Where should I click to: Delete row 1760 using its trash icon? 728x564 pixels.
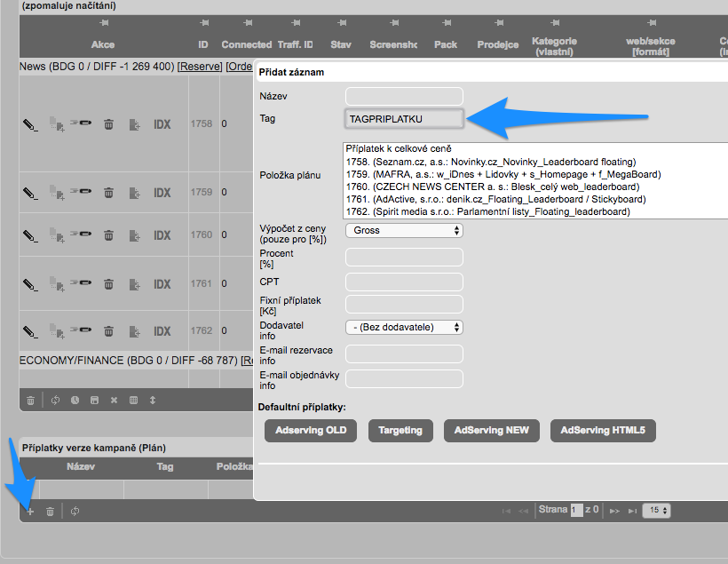pyautogui.click(x=108, y=235)
